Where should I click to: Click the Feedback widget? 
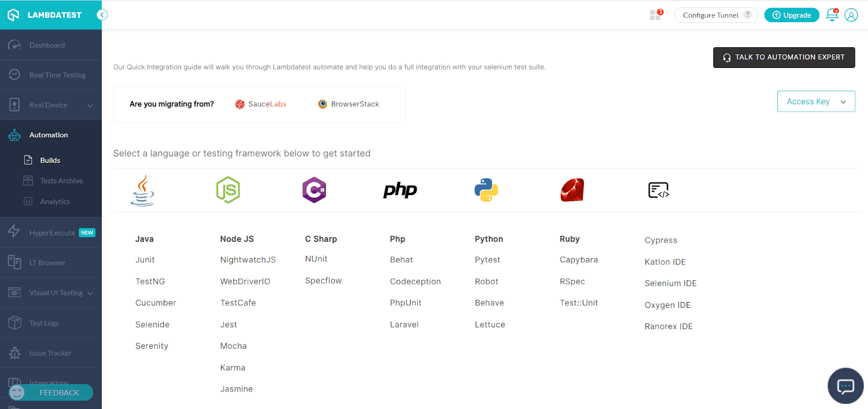coord(52,392)
